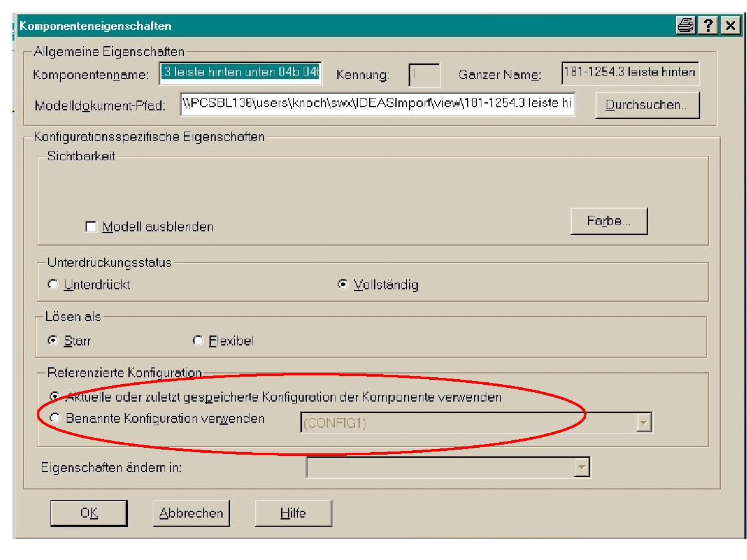Click the Durchsuchen button
Viewport: 747px width, 560px height.
pyautogui.click(x=647, y=105)
